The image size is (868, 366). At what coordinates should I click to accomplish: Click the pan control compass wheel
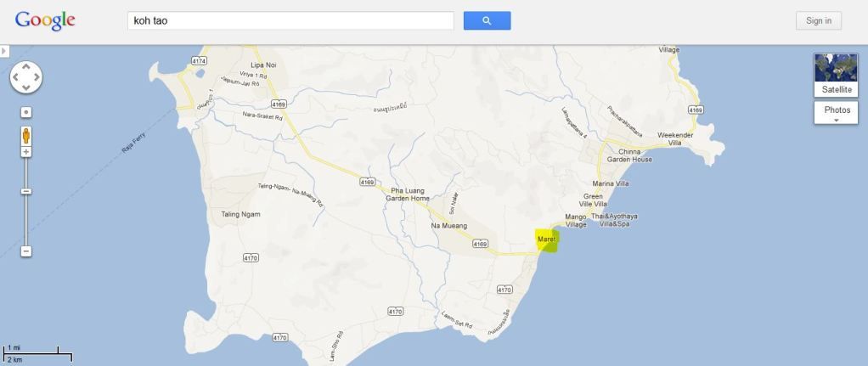[x=26, y=77]
